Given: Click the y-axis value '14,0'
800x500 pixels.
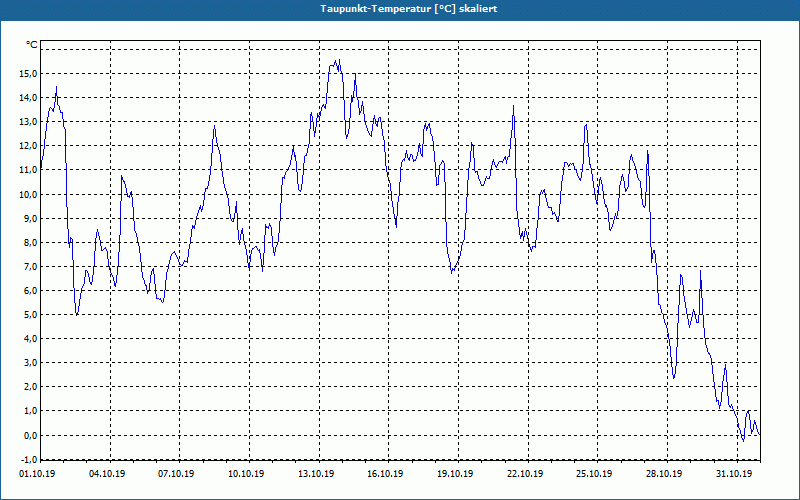Looking at the screenshot, I should (28, 97).
